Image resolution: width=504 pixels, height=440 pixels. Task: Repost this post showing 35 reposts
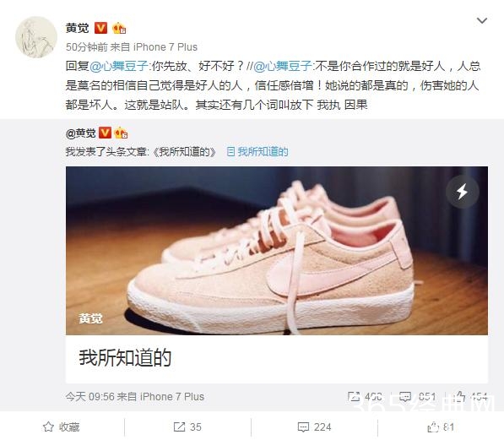click(x=187, y=427)
